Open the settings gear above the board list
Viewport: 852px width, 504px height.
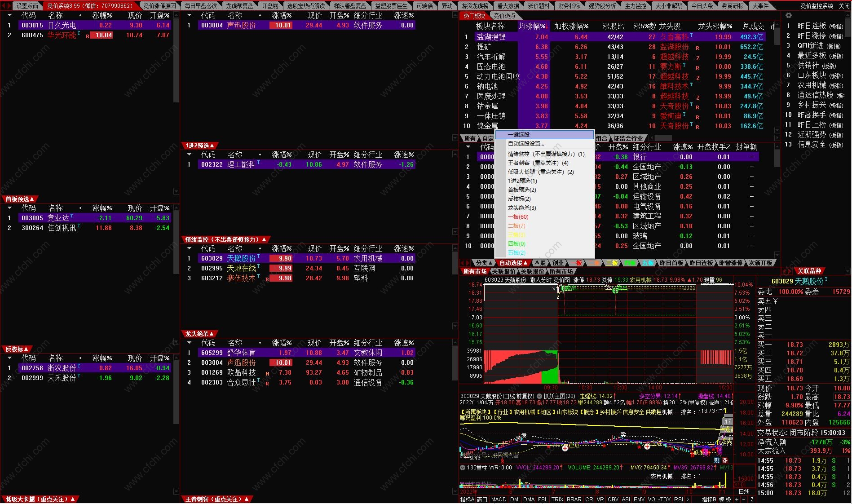pos(788,15)
